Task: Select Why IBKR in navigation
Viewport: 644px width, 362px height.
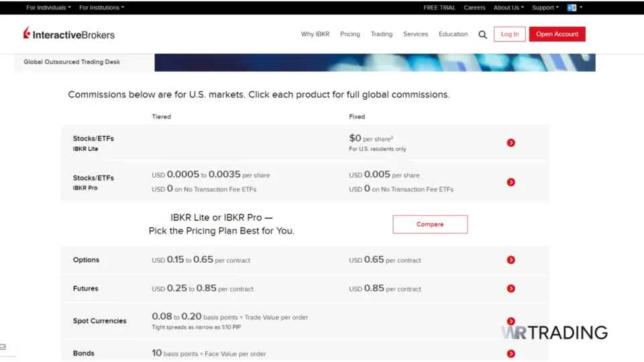Action: pyautogui.click(x=315, y=34)
